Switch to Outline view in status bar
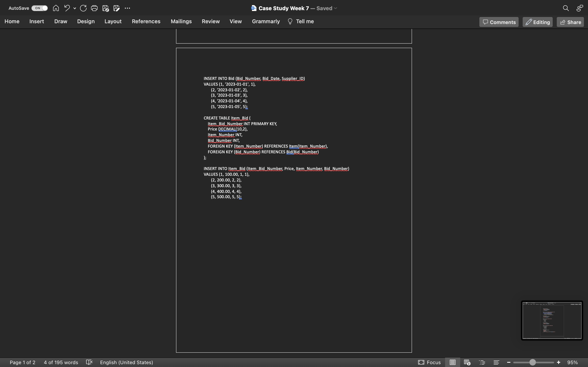The image size is (588, 367). pos(482,362)
